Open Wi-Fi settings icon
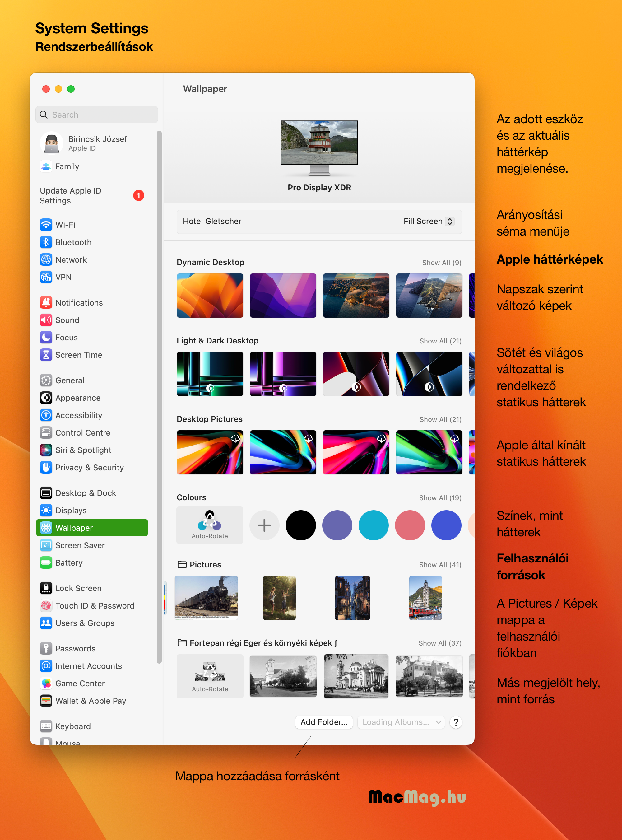 pos(46,225)
